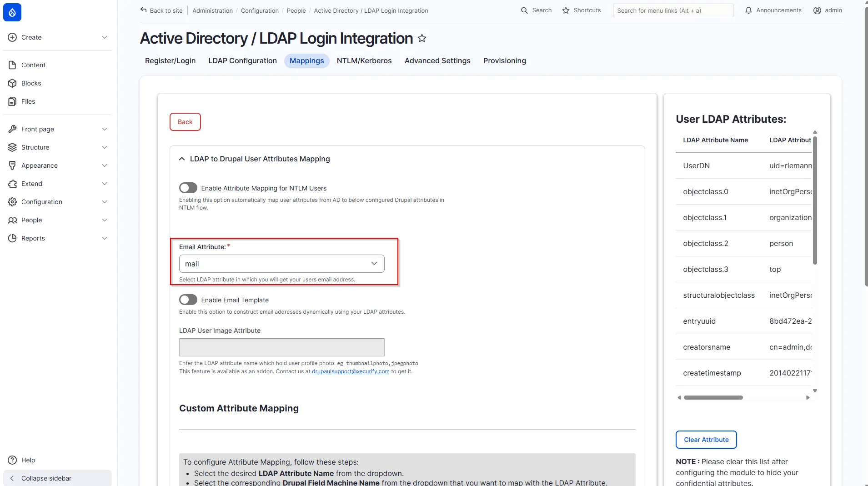This screenshot has height=486, width=868.
Task: Click the Files icon in sidebar
Action: pyautogui.click(x=12, y=101)
